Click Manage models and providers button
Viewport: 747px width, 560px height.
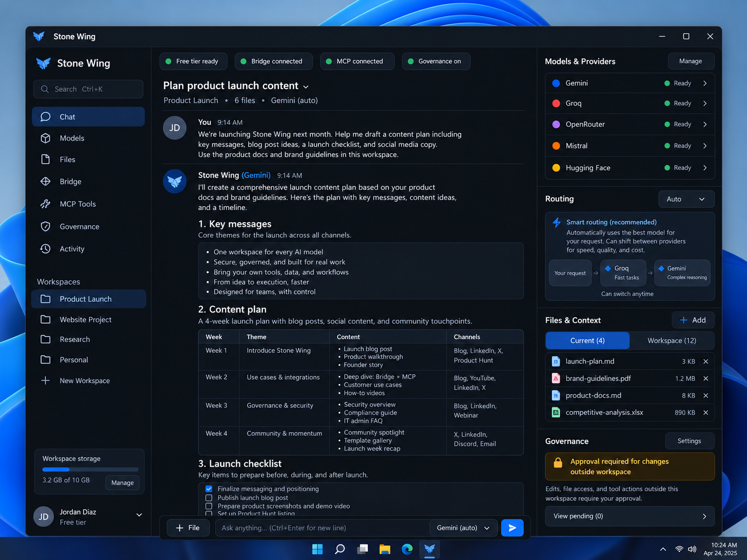pos(691,61)
